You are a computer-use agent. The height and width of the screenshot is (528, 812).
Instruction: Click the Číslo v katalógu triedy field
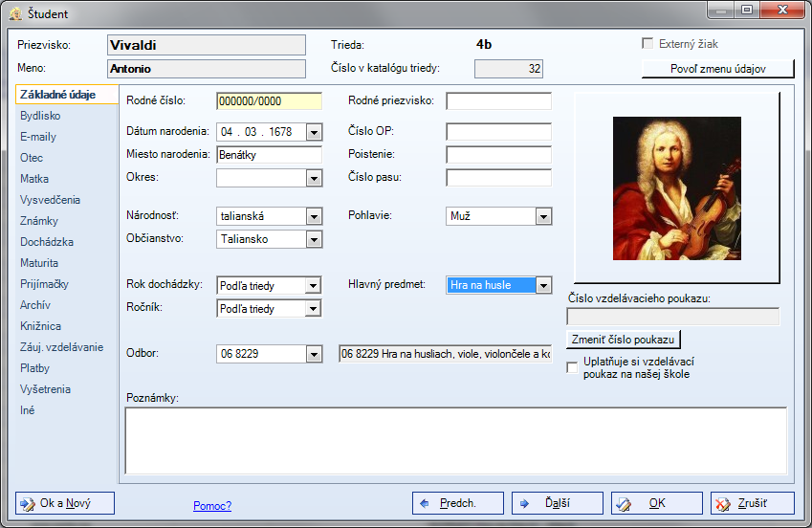pyautogui.click(x=509, y=69)
